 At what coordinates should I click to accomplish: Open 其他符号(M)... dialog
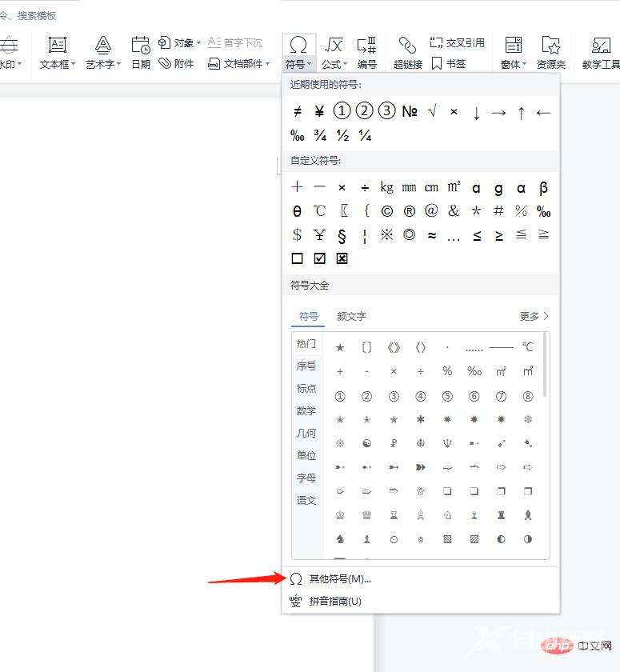click(x=340, y=579)
